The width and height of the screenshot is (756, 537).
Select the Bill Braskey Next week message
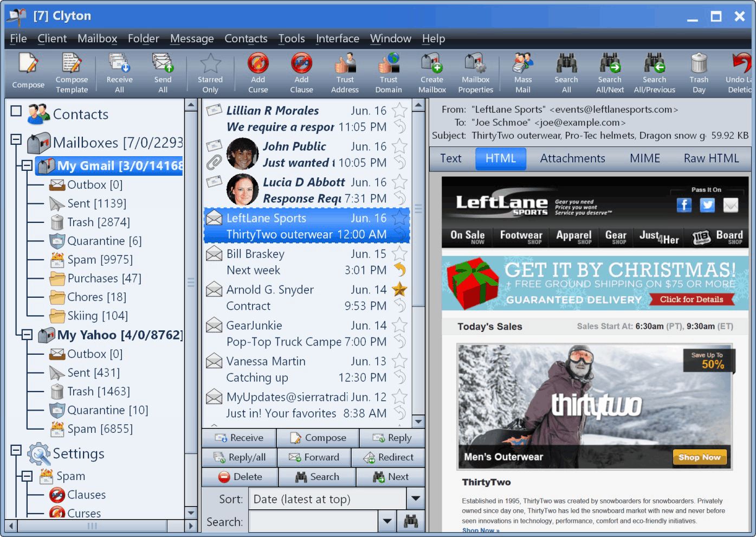[x=306, y=262]
